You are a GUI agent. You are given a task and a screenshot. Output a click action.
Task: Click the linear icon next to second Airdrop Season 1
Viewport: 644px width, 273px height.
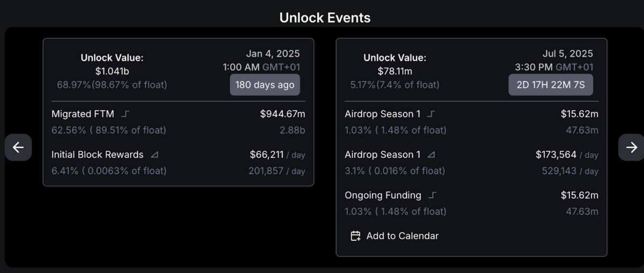tap(431, 154)
